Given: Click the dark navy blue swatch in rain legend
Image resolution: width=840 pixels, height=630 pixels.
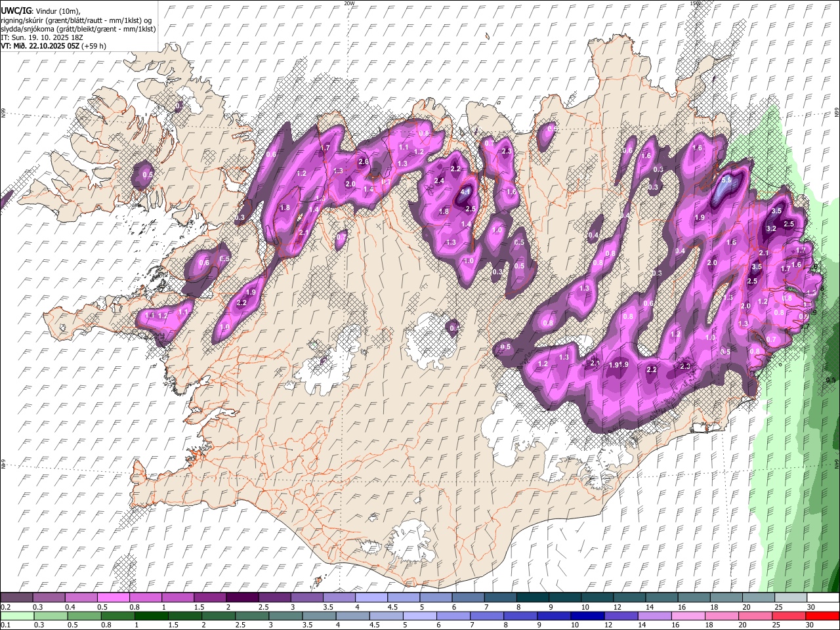Looking at the screenshot, I should [586, 616].
